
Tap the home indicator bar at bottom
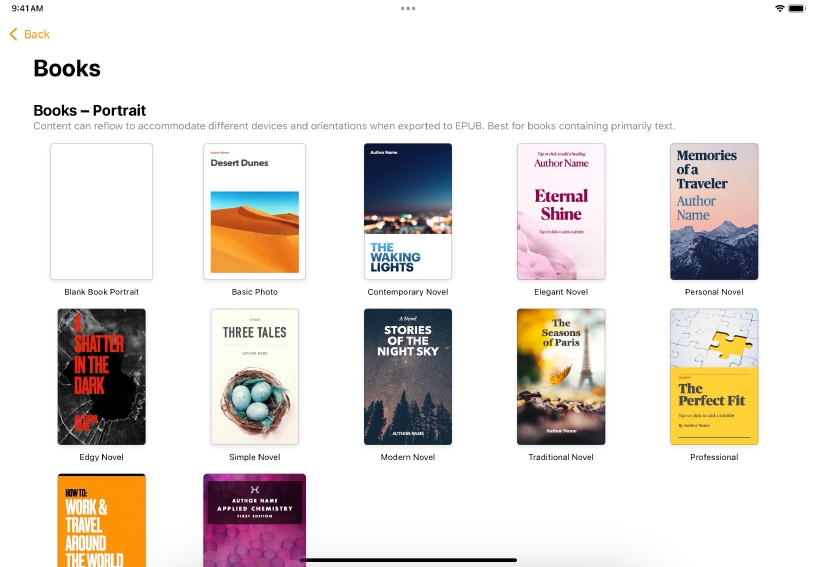pyautogui.click(x=408, y=559)
